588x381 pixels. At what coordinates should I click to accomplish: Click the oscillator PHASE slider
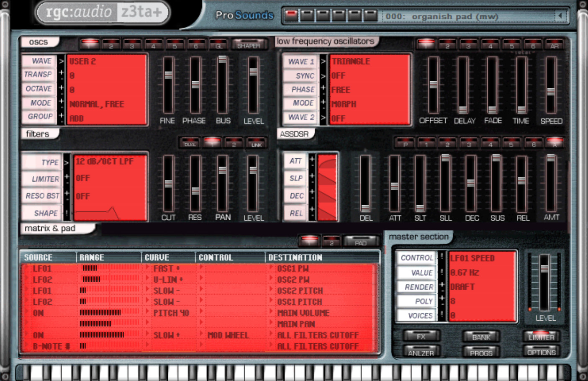tap(195, 85)
